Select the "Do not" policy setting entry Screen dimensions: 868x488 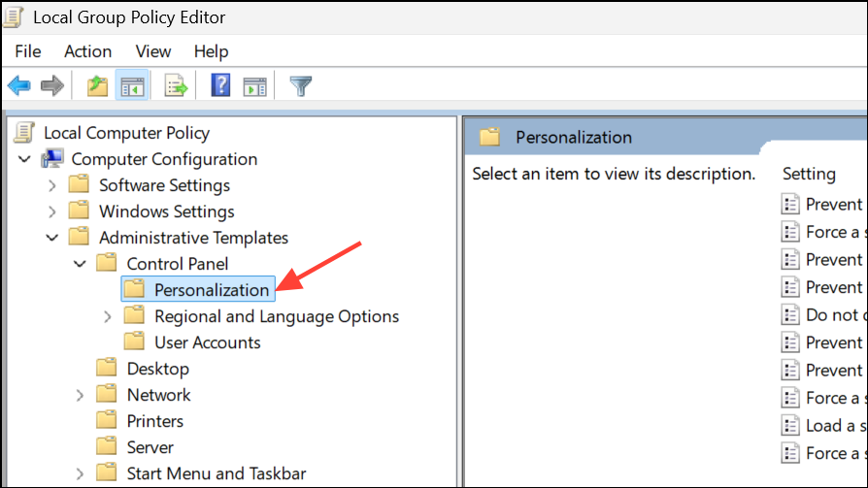click(x=824, y=314)
